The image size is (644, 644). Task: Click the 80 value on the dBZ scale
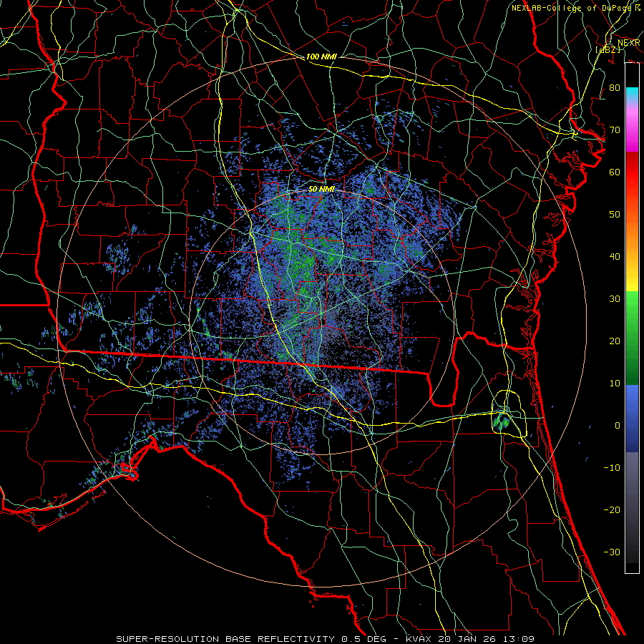[x=615, y=88]
